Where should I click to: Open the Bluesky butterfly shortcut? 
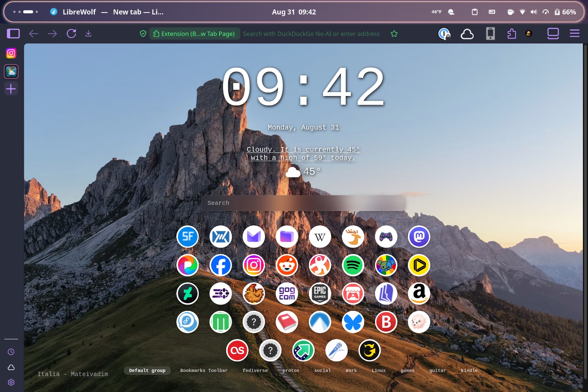click(x=353, y=322)
